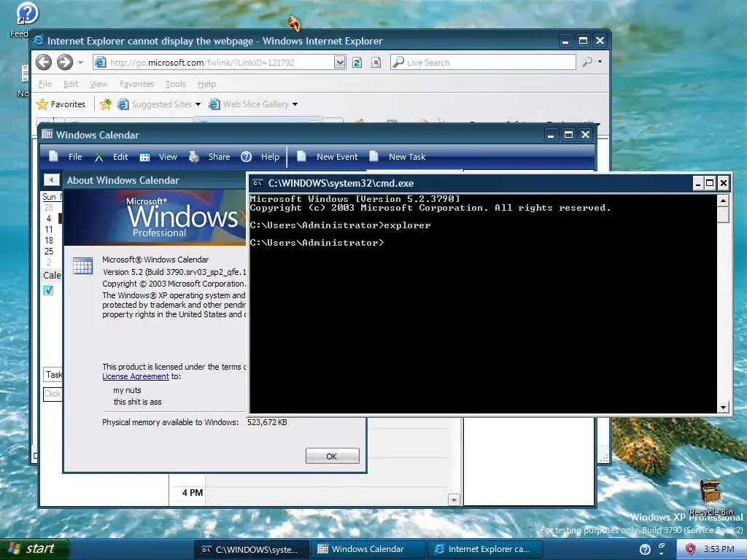Click the 4 PM time slot label
This screenshot has width=747, height=560.
pos(193,492)
